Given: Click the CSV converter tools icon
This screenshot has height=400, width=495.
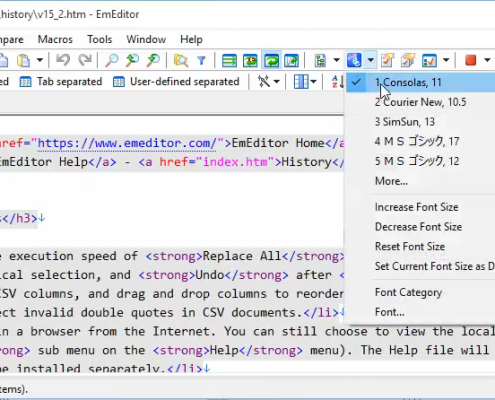Looking at the screenshot, I should click(264, 82).
